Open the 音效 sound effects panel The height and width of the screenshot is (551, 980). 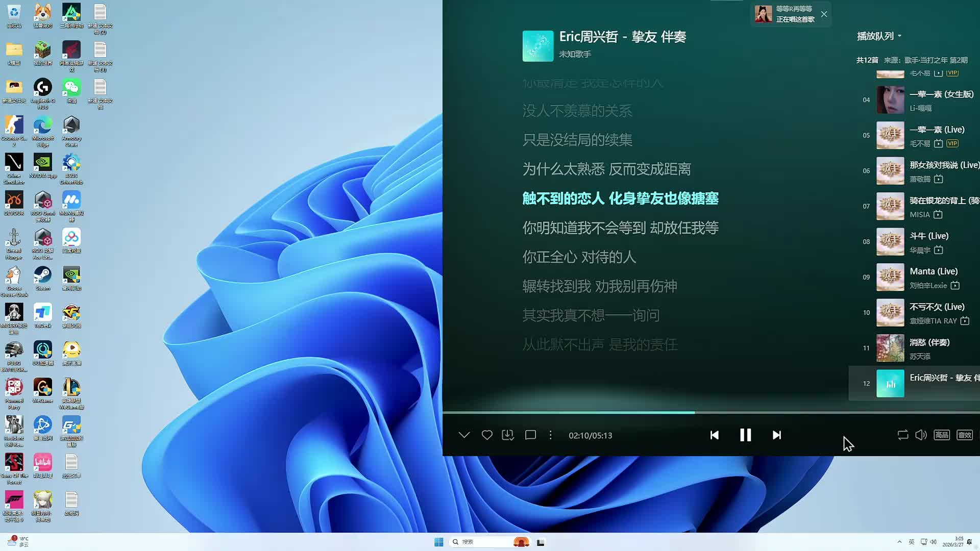pyautogui.click(x=964, y=435)
